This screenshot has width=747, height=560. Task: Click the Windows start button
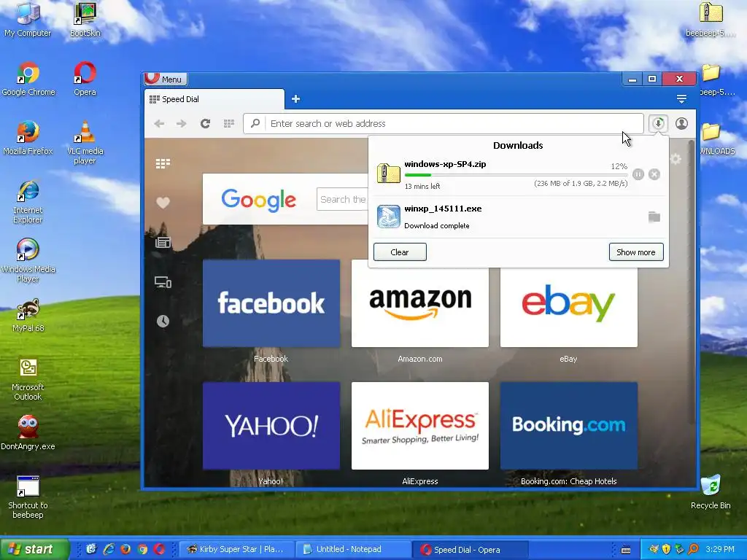pyautogui.click(x=34, y=549)
